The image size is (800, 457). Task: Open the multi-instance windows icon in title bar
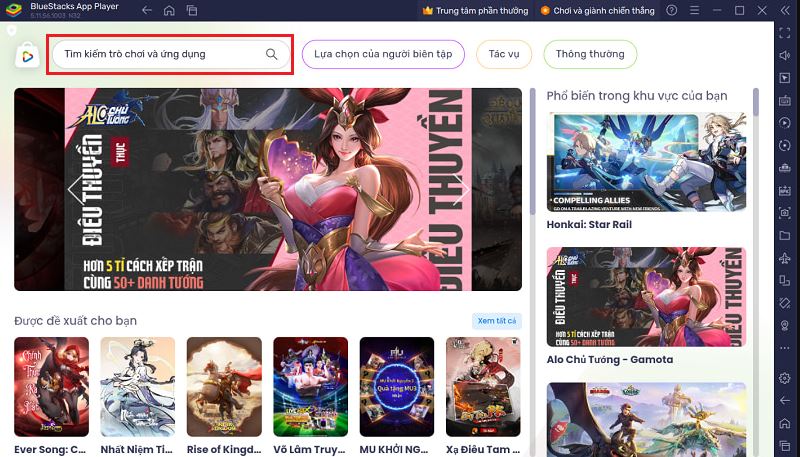click(x=189, y=11)
